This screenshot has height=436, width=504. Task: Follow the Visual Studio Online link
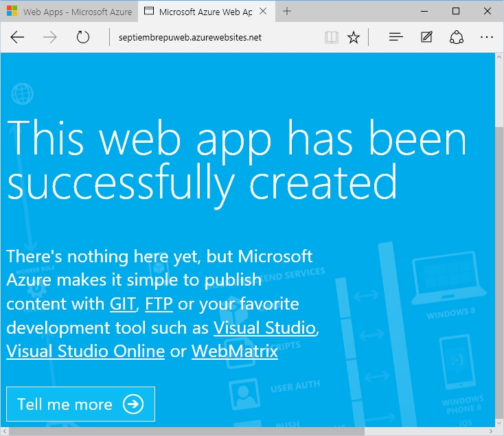tap(86, 351)
